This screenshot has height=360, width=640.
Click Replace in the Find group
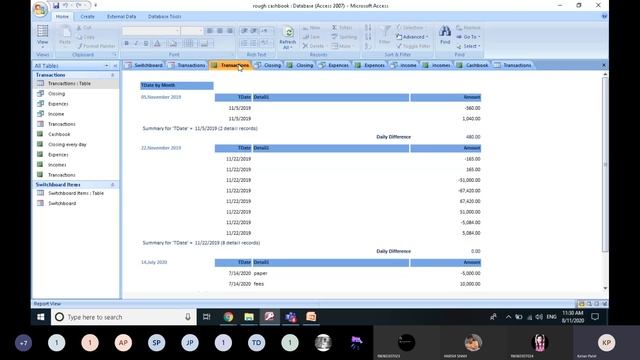(468, 27)
